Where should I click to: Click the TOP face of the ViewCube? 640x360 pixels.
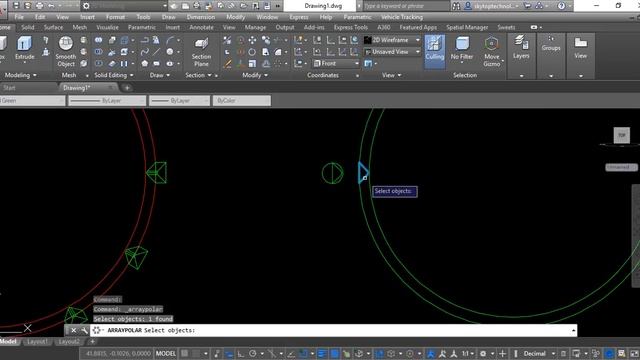click(622, 135)
